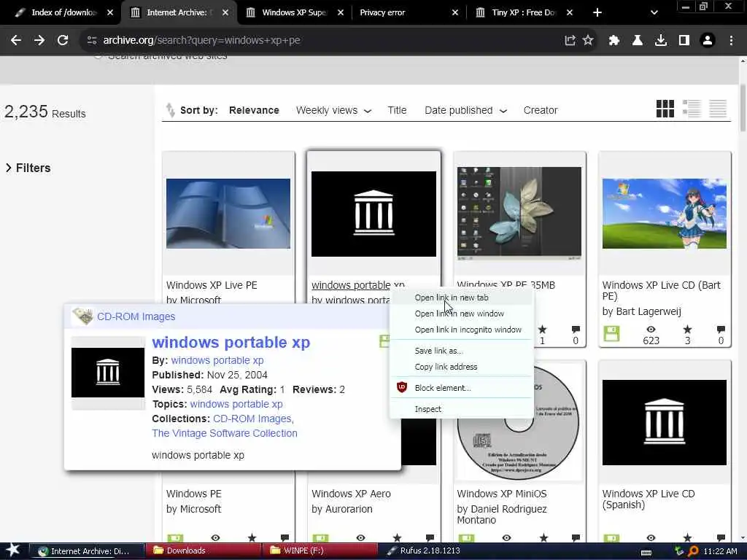Toggle sort direction arrows
Image resolution: width=747 pixels, height=560 pixels.
[x=170, y=110]
